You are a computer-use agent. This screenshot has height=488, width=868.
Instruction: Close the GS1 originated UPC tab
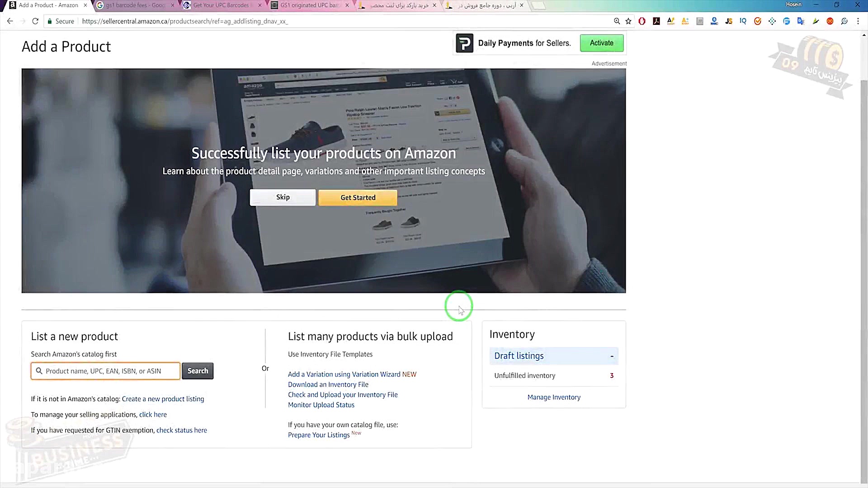pyautogui.click(x=347, y=5)
